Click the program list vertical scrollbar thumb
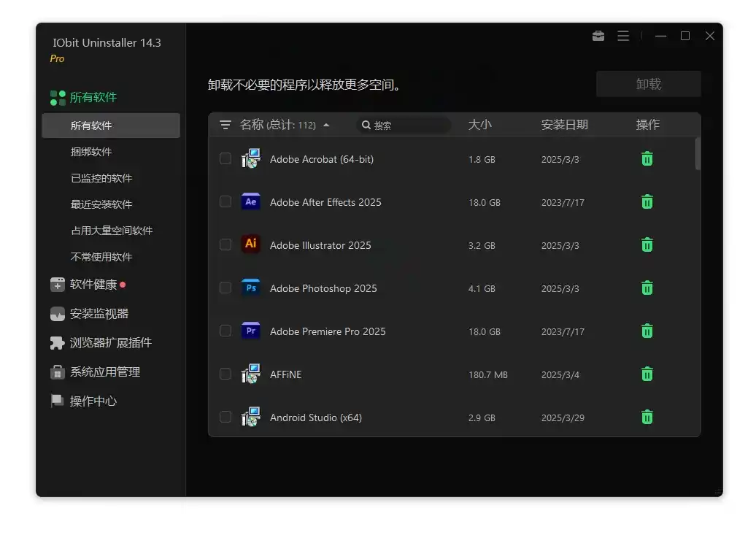Screen dimensions: 756x535 pos(698,155)
